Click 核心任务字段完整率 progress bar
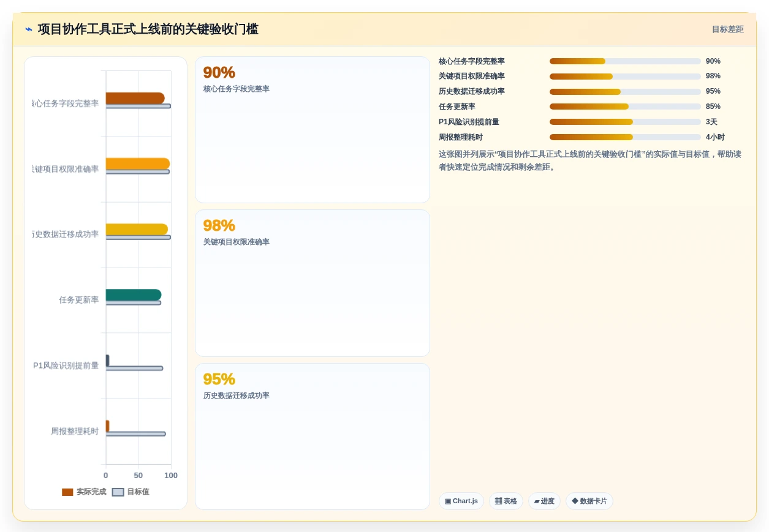Image resolution: width=769 pixels, height=532 pixels. coord(625,61)
